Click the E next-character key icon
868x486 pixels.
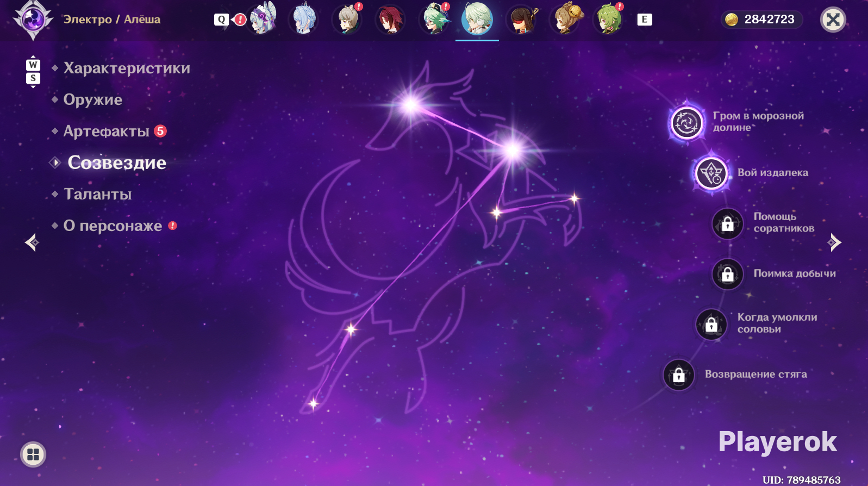click(644, 20)
